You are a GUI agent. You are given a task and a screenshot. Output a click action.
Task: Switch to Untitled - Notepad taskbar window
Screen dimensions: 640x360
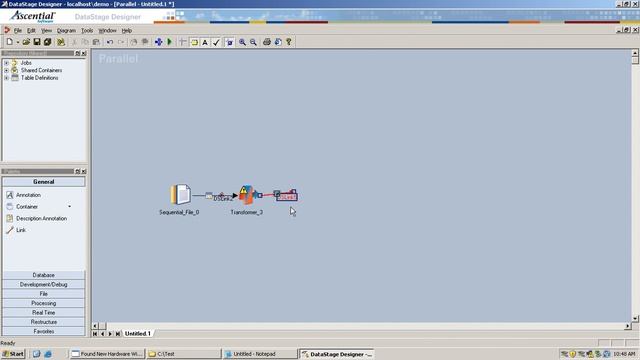[260, 354]
